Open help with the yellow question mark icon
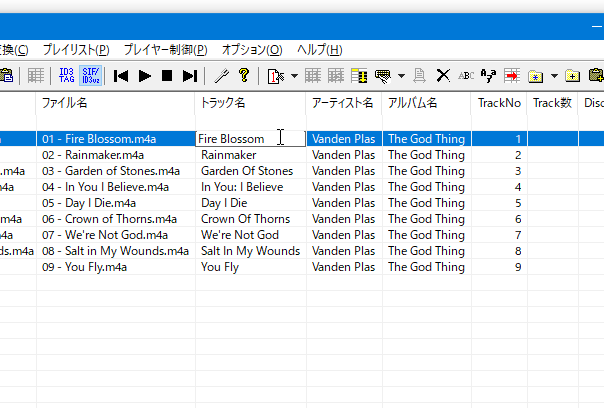604x408 pixels. click(x=244, y=76)
